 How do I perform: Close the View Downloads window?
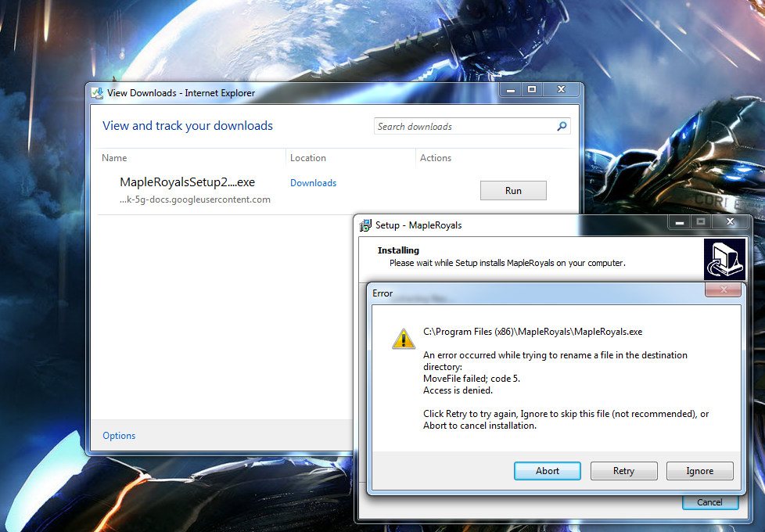click(x=559, y=91)
